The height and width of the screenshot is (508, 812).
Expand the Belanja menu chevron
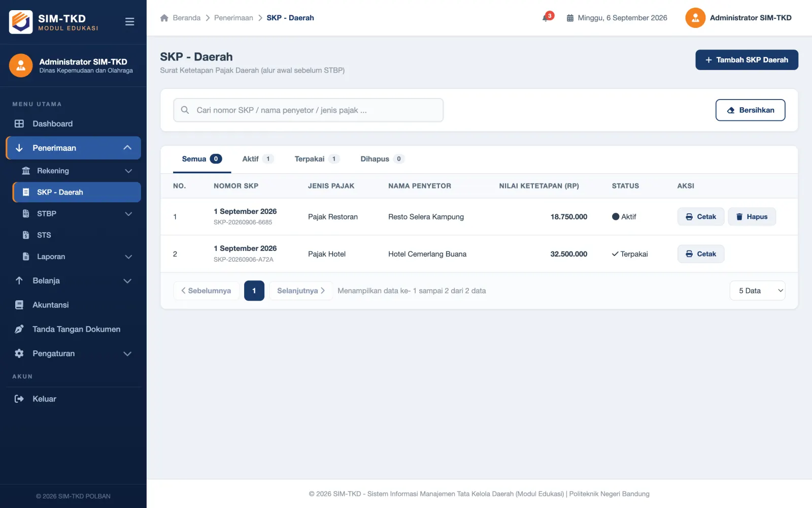(x=127, y=281)
